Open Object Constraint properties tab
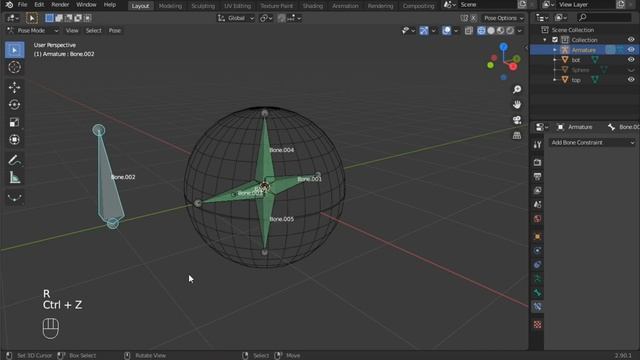 point(538,264)
